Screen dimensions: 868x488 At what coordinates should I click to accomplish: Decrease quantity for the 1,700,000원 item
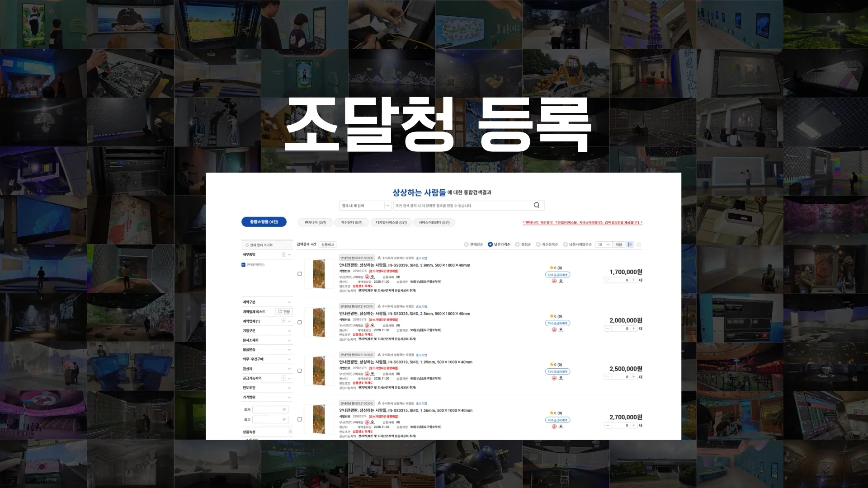(x=608, y=280)
